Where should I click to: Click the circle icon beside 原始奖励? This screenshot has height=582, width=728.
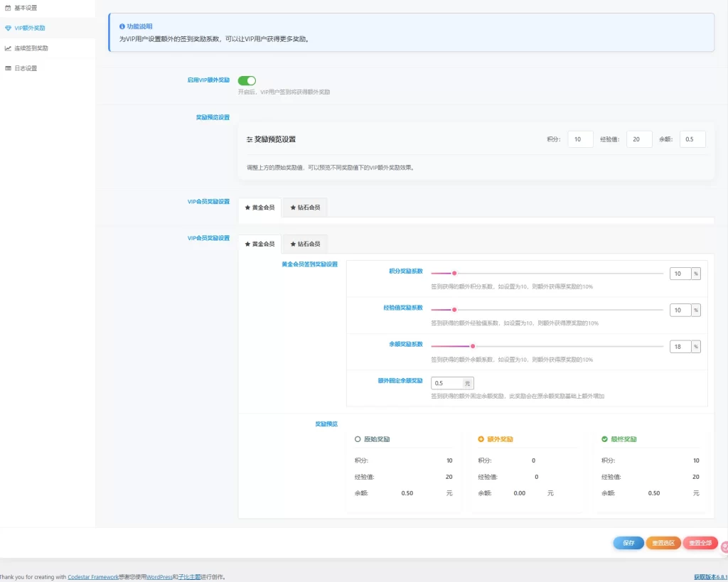[x=358, y=439]
